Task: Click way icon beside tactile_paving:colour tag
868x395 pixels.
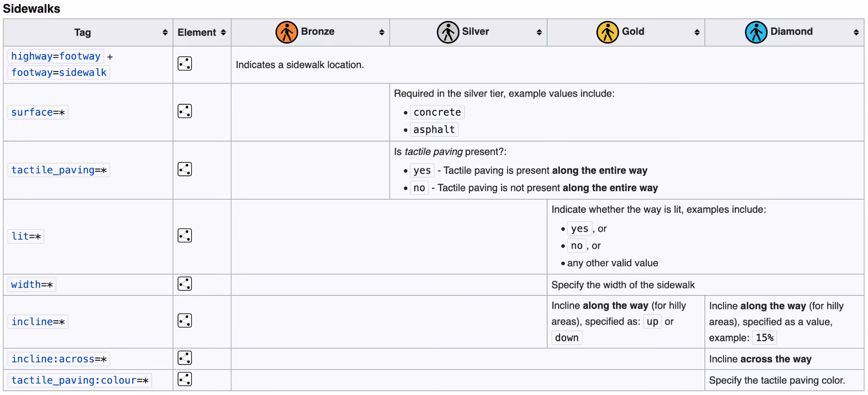Action: click(x=185, y=379)
